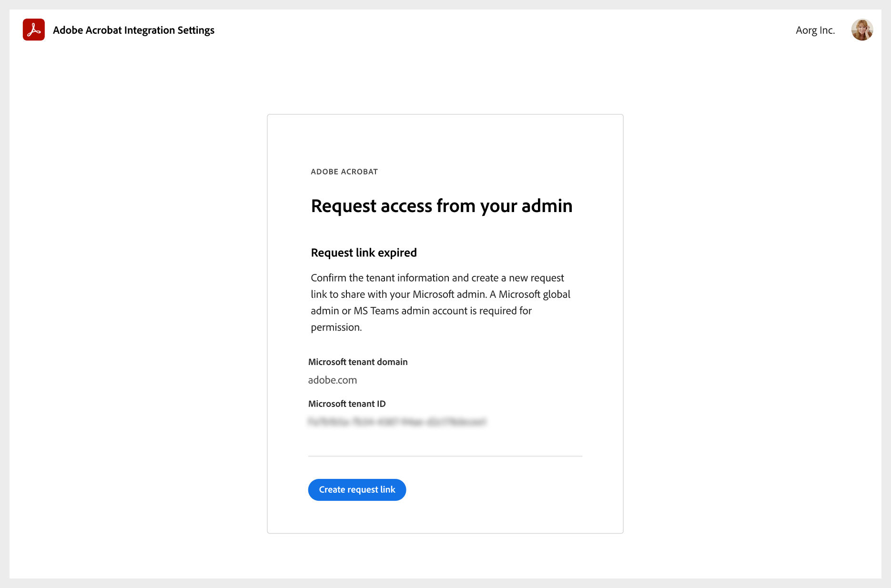The height and width of the screenshot is (588, 891).
Task: Click the Microsoft tenant ID label
Action: pyautogui.click(x=346, y=404)
